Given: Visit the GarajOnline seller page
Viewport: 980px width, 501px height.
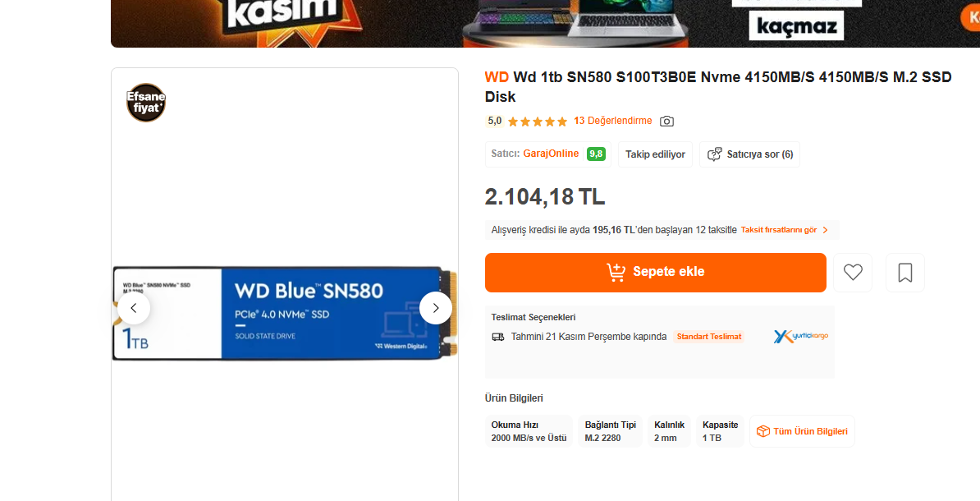Looking at the screenshot, I should (551, 154).
